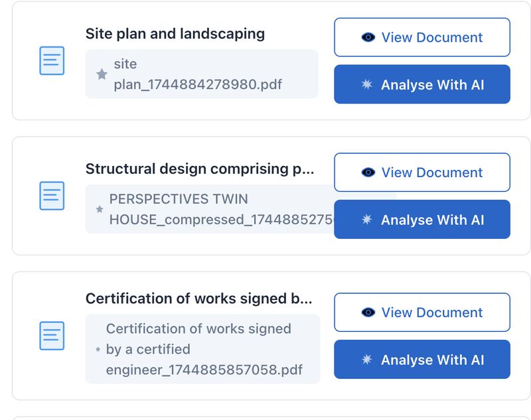Click the star icon next to site plan file
Viewport: 531px width, 420px height.
[x=102, y=74]
